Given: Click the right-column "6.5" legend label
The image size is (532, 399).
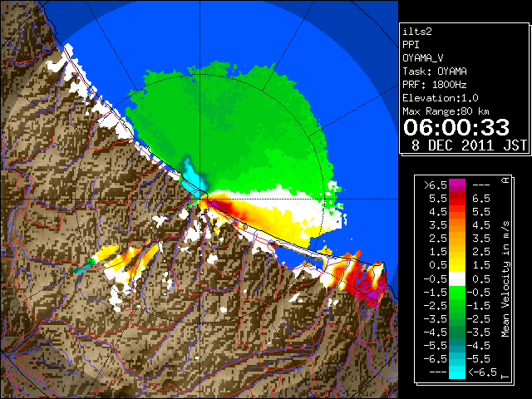Looking at the screenshot, I should [x=481, y=199].
